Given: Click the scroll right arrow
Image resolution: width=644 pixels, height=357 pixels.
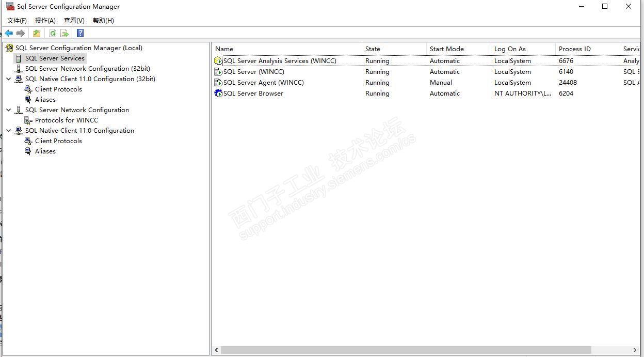Looking at the screenshot, I should 635,350.
